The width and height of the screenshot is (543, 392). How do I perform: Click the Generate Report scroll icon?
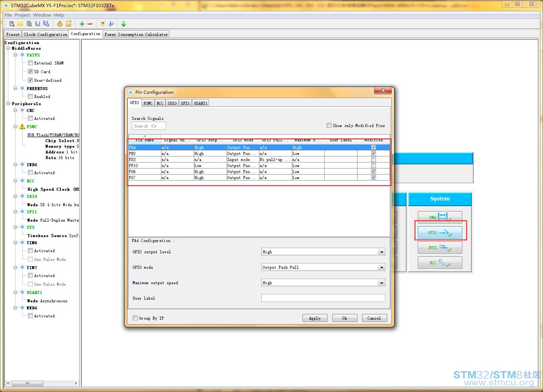[69, 24]
